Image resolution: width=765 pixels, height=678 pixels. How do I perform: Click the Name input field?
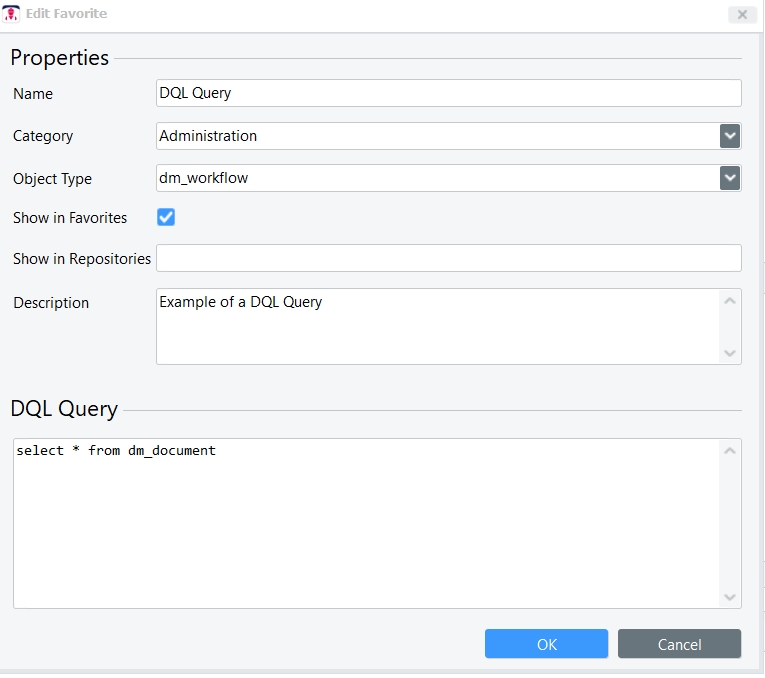tap(448, 93)
